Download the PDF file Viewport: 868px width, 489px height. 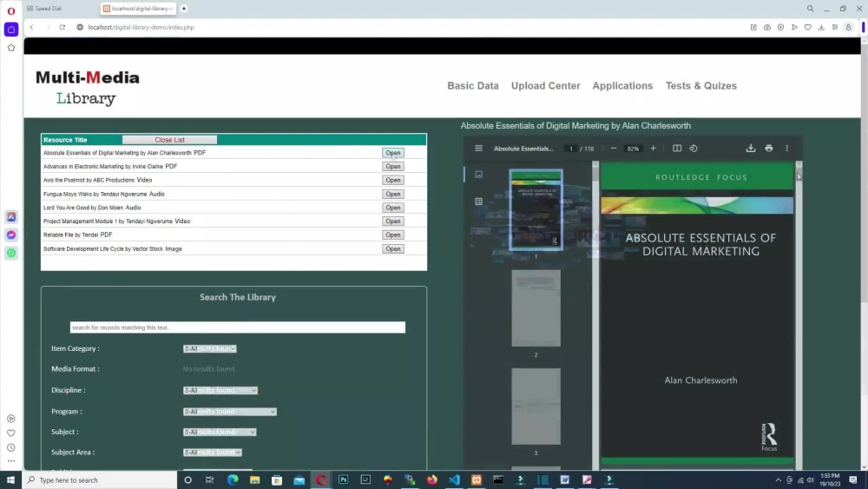pos(751,149)
